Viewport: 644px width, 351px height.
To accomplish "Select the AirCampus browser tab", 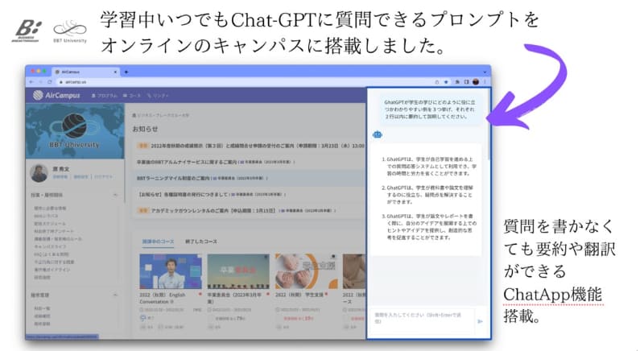I will point(85,72).
